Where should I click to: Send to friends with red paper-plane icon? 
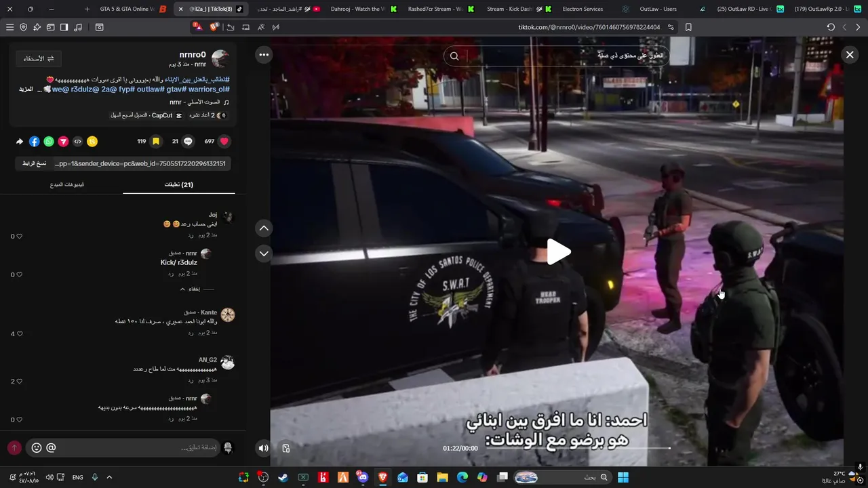(x=63, y=142)
